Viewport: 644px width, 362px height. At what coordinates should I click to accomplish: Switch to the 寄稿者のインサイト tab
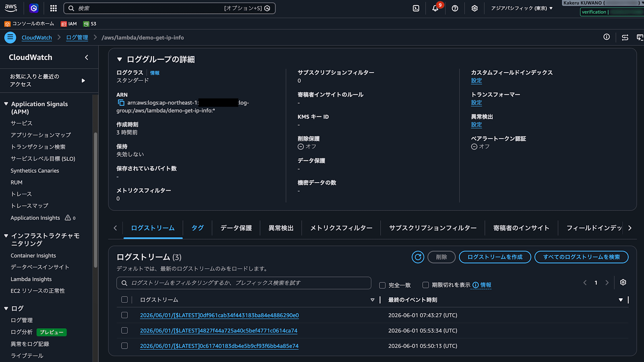[521, 228]
